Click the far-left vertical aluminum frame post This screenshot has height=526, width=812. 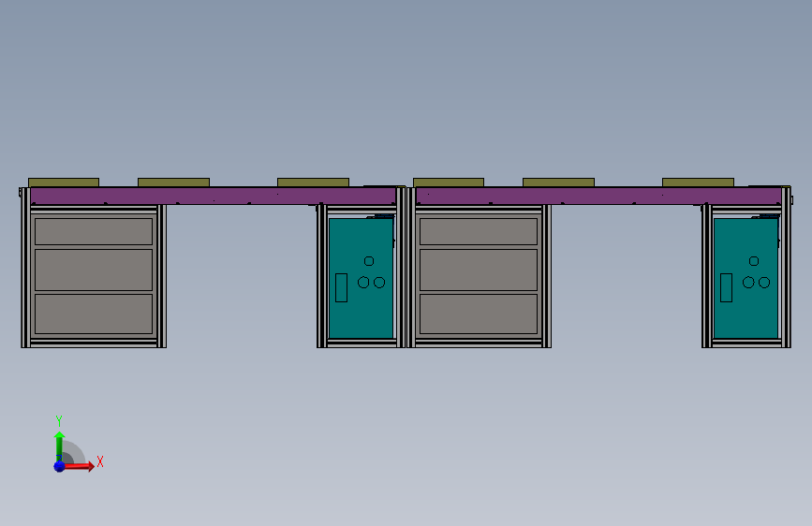[25, 268]
